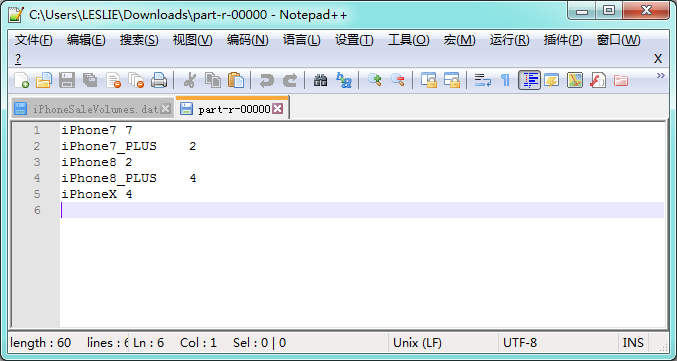Click the Save file toolbar icon
This screenshot has height=361, width=677.
(67, 80)
